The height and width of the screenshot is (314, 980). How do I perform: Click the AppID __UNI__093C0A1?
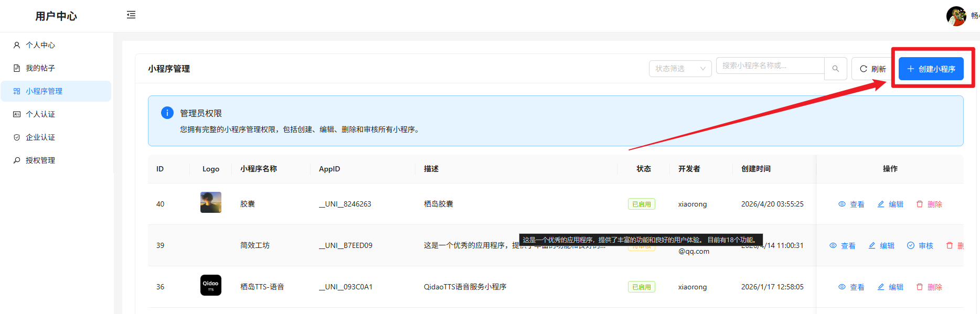coord(346,287)
